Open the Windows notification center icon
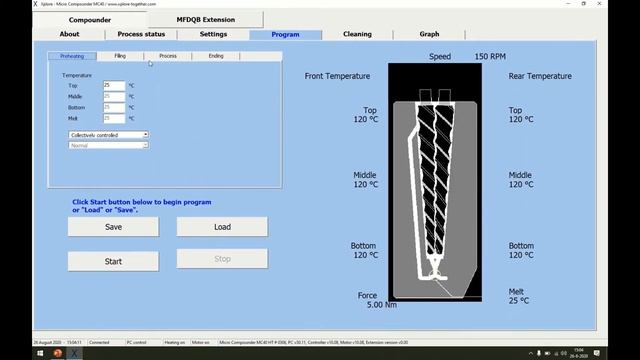 [597, 353]
